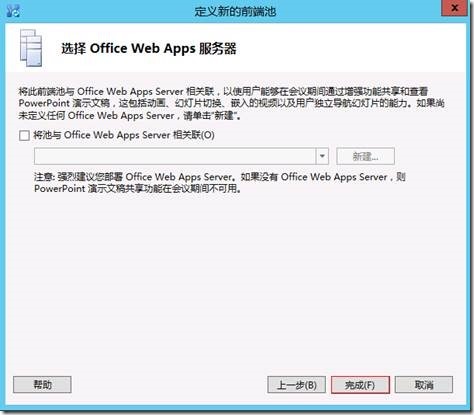The width and height of the screenshot is (474, 415).
Task: Go back with 上一步(B) button
Action: pos(296,385)
